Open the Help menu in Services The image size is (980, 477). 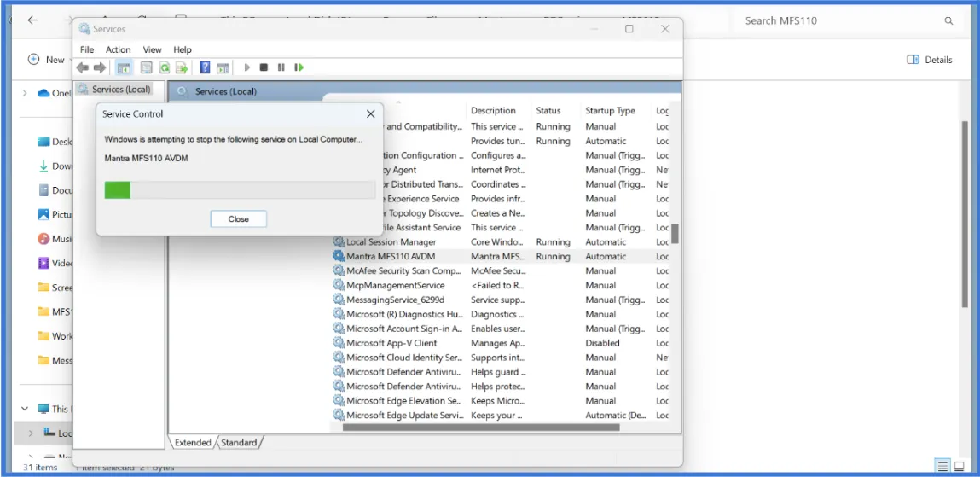[183, 49]
